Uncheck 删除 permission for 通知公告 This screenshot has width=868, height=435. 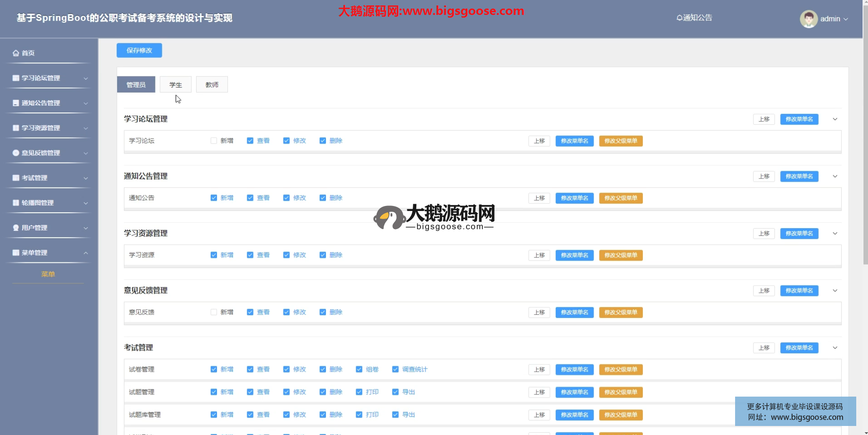(x=323, y=198)
